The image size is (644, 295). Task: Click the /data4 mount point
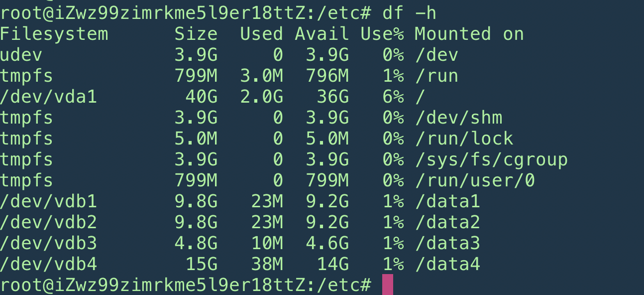click(x=447, y=264)
